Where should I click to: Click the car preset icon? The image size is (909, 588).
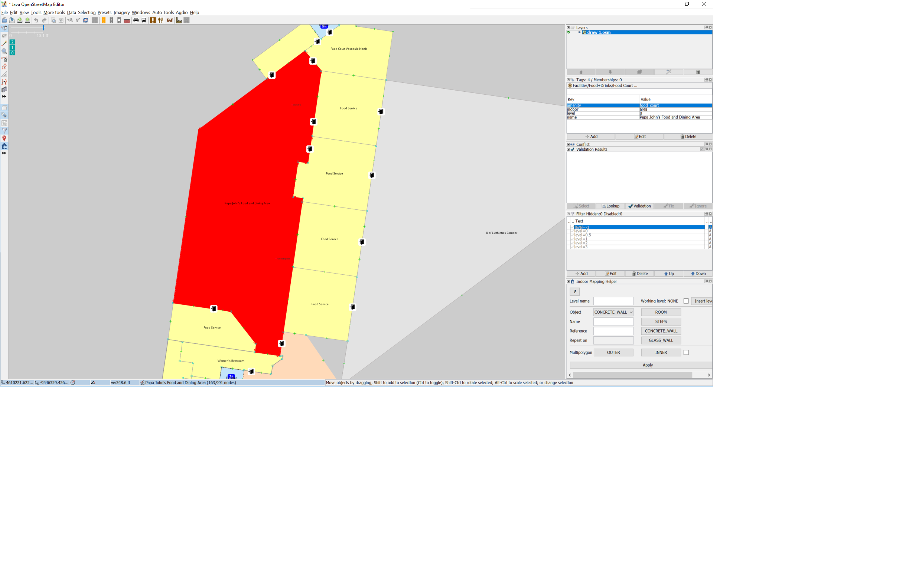click(136, 20)
